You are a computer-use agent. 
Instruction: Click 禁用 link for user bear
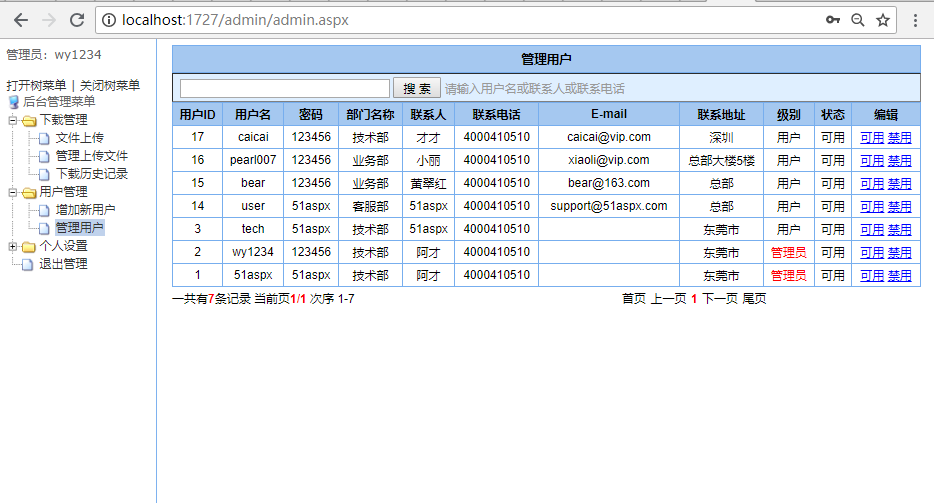pos(899,184)
